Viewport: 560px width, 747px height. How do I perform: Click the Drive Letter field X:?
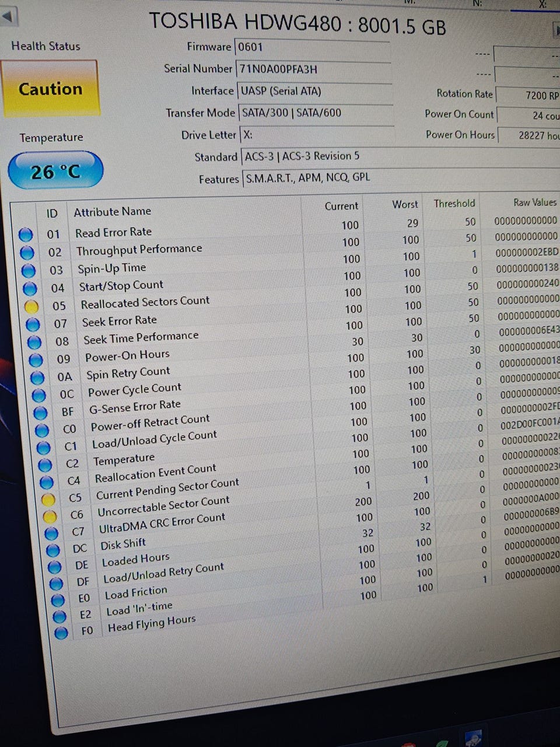pyautogui.click(x=317, y=135)
